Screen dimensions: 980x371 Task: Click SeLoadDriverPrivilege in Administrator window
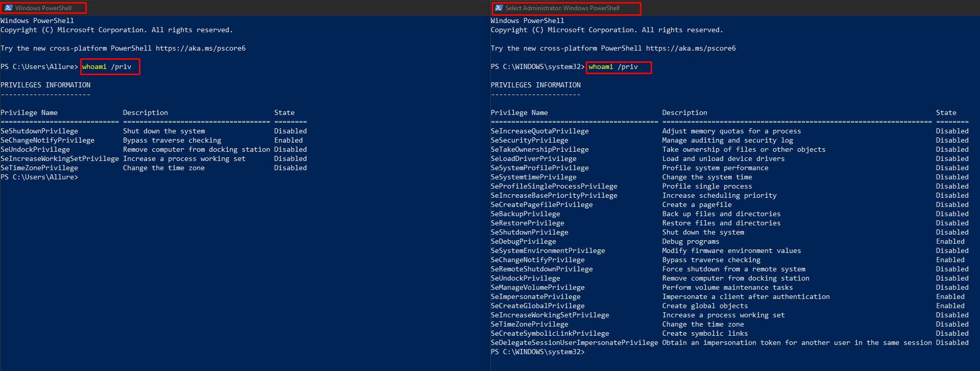click(x=534, y=159)
